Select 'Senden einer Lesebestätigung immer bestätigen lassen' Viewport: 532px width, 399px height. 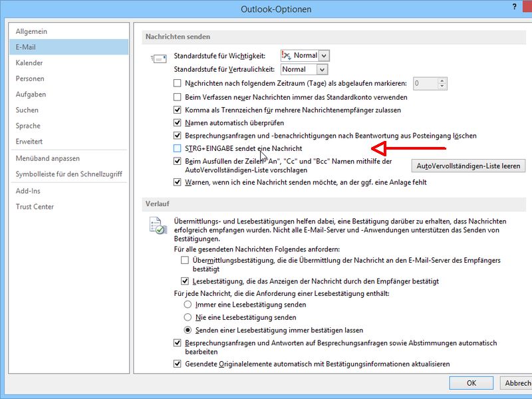point(188,330)
